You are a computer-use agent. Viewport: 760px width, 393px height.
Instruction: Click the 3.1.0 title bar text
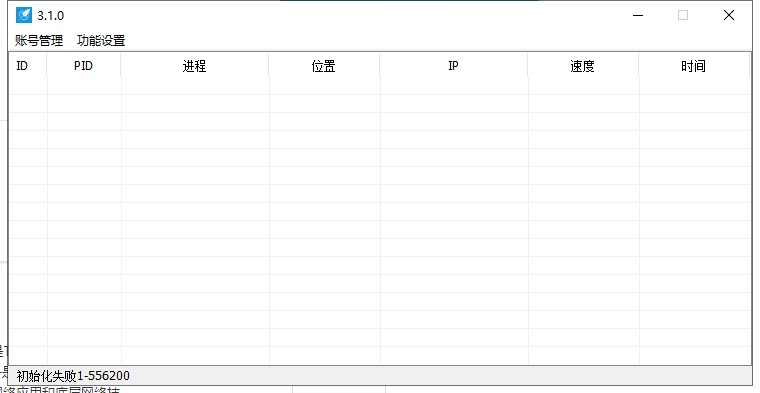[50, 16]
